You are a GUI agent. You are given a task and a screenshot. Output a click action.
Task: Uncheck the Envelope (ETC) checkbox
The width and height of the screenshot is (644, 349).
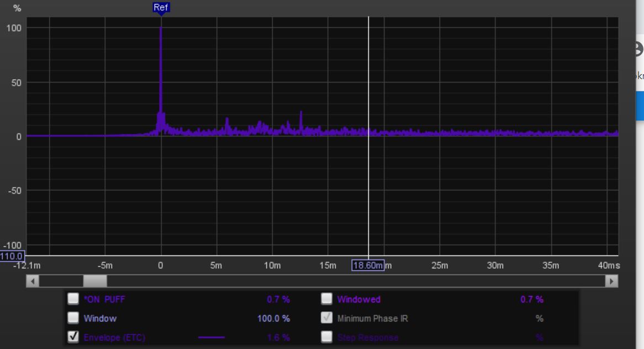(73, 337)
